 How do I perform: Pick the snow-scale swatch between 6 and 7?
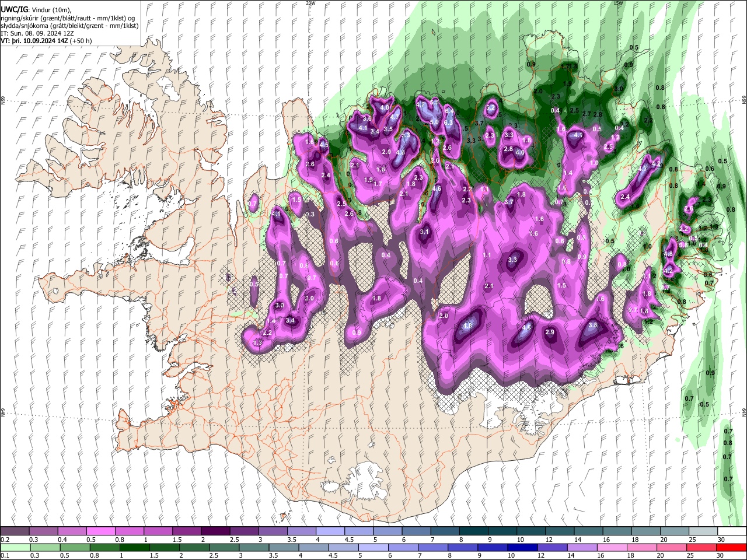[x=416, y=531]
